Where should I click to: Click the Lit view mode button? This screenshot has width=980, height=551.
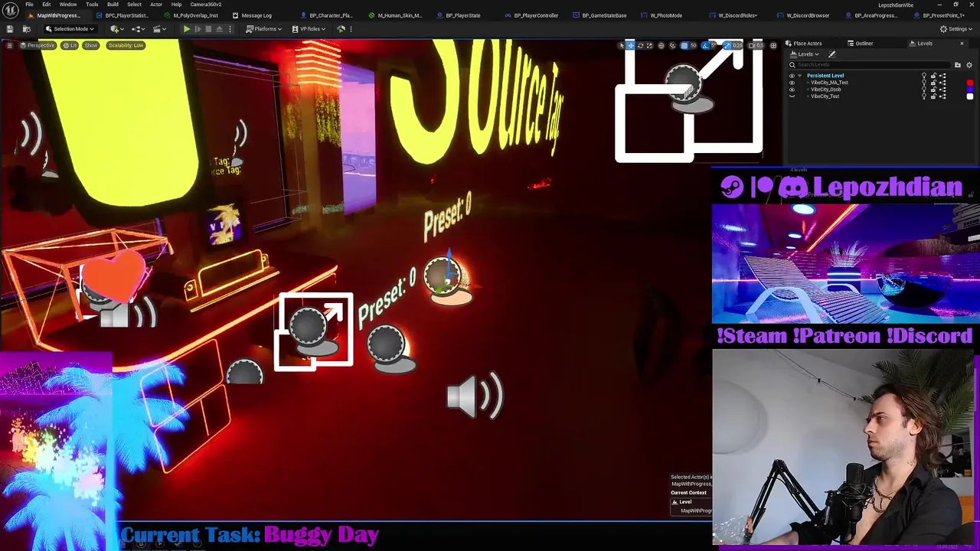(x=70, y=45)
